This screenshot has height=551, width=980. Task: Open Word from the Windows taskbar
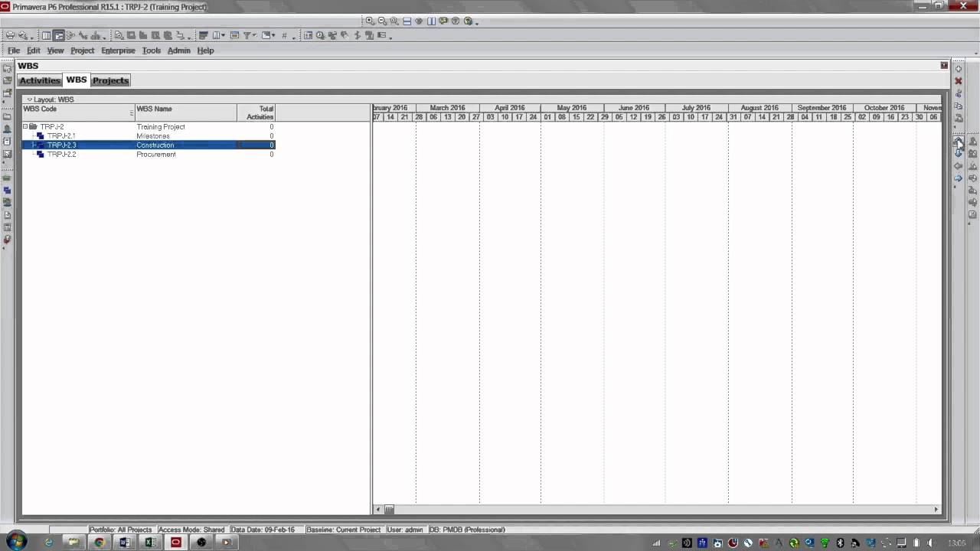tap(125, 542)
